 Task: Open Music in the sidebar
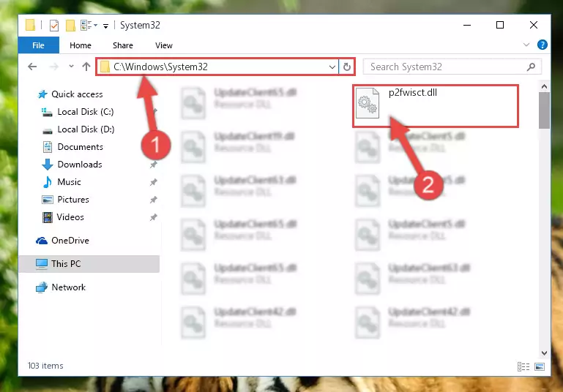click(61, 182)
